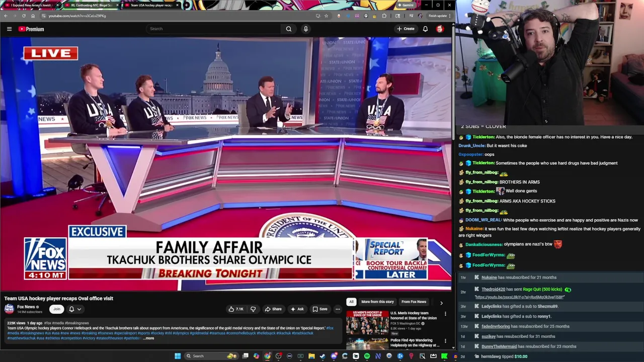This screenshot has height=362, width=644.
Task: Open YouTube notifications bell
Action: tap(425, 29)
